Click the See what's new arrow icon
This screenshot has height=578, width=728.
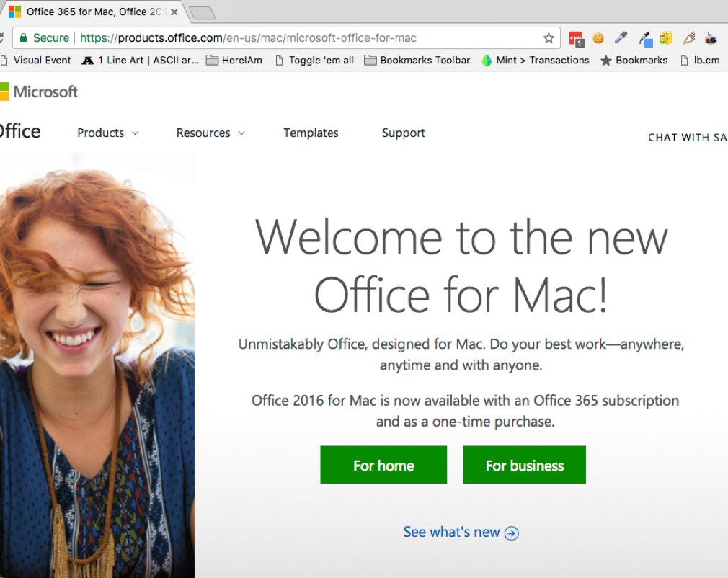point(512,533)
